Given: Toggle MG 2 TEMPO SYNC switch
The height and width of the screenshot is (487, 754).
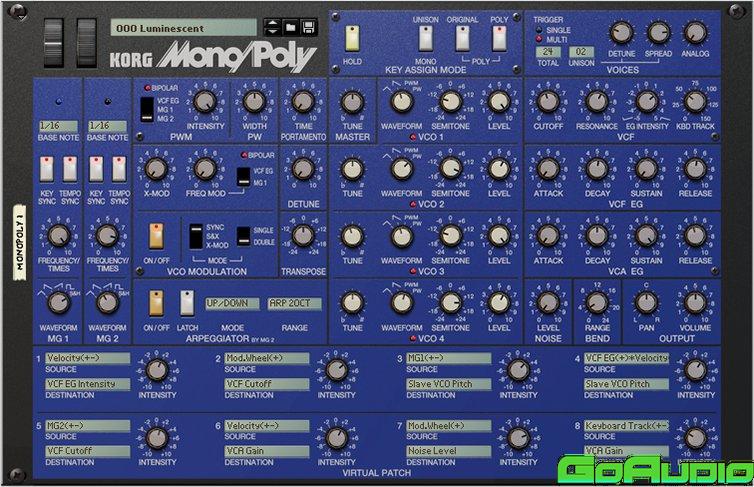Looking at the screenshot, I should point(119,169).
